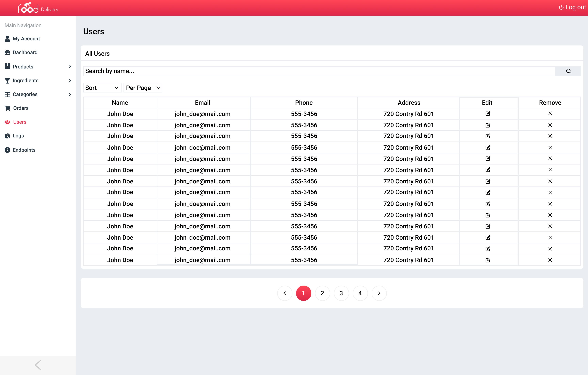Go to page 3
The image size is (588, 375).
[341, 293]
